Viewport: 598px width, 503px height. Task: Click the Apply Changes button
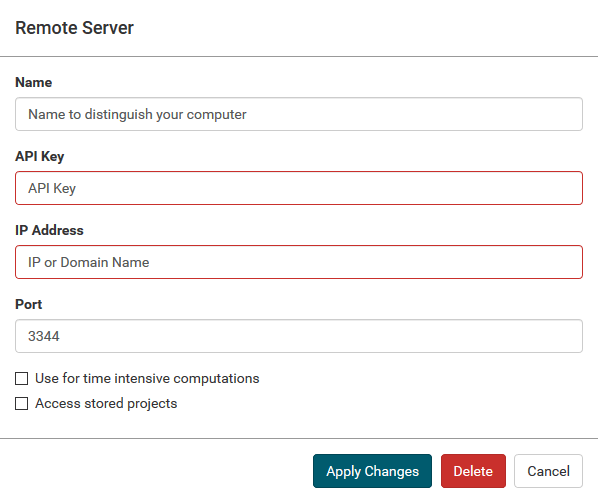(x=372, y=471)
